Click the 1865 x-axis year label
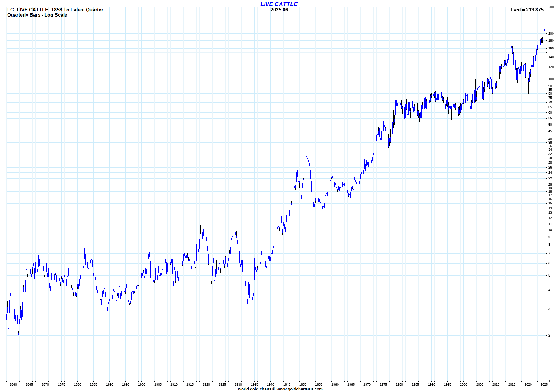The width and height of the screenshot is (558, 392). tap(29, 384)
